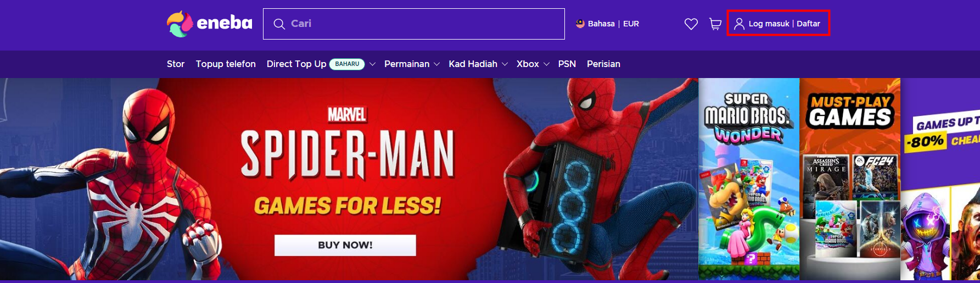980x283 pixels.
Task: Open the Super Mario Bros. Wonder banner
Action: (749, 179)
